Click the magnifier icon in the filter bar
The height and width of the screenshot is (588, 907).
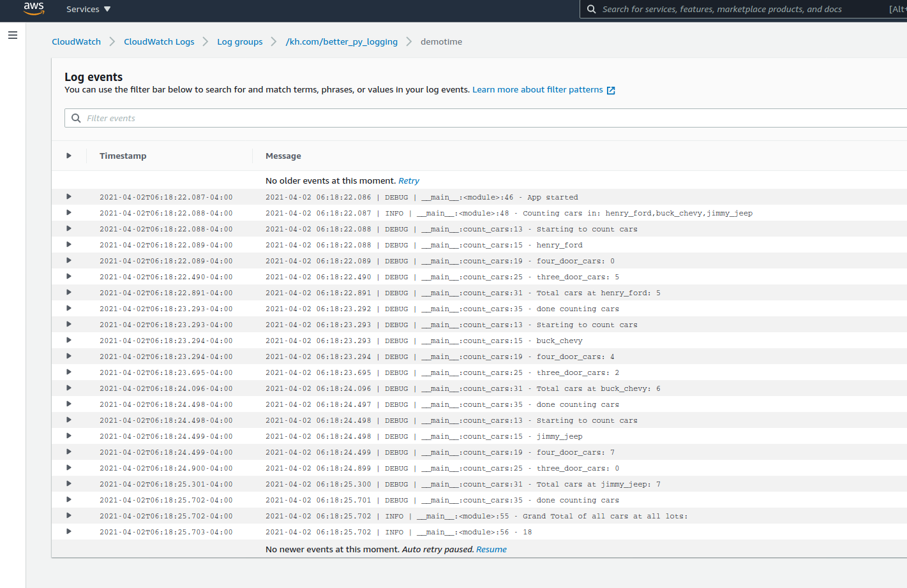tap(76, 118)
